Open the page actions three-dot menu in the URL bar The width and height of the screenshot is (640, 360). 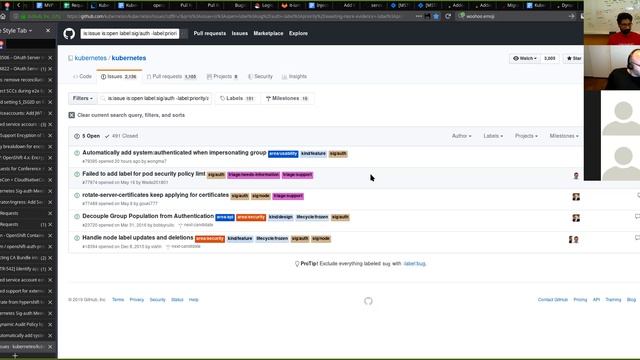point(419,16)
